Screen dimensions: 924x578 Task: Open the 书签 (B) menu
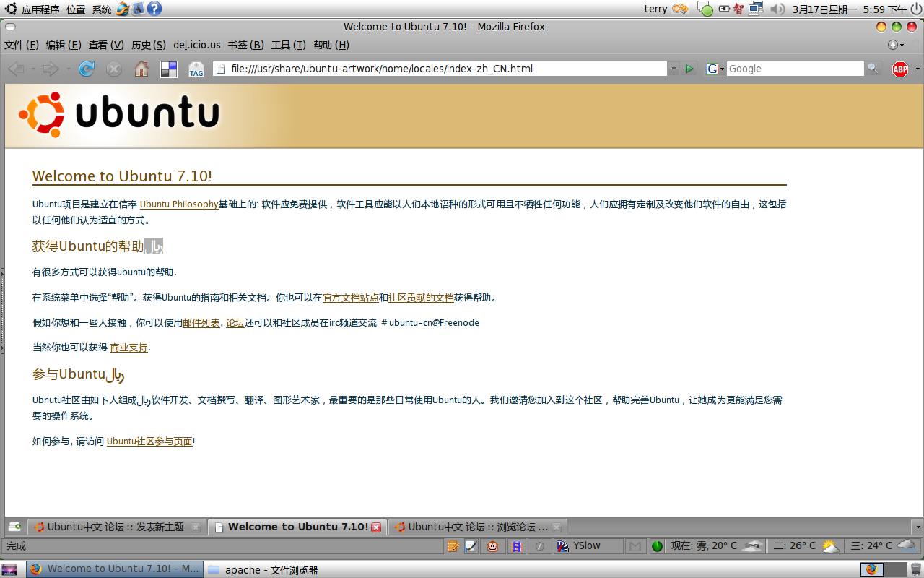click(x=245, y=45)
